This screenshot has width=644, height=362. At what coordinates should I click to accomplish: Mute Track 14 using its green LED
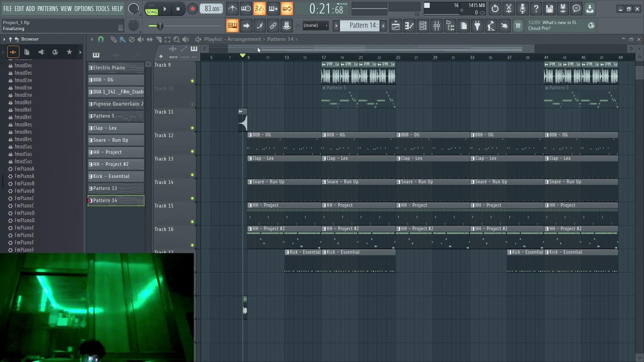click(192, 198)
